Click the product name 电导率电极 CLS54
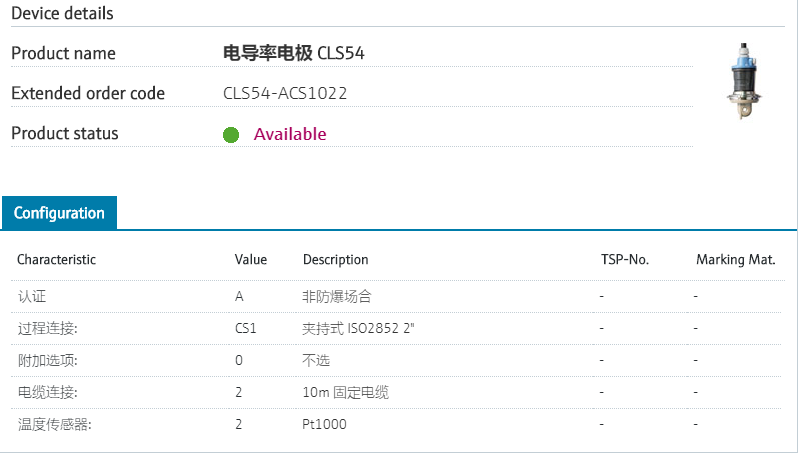The width and height of the screenshot is (799, 455). tap(293, 53)
